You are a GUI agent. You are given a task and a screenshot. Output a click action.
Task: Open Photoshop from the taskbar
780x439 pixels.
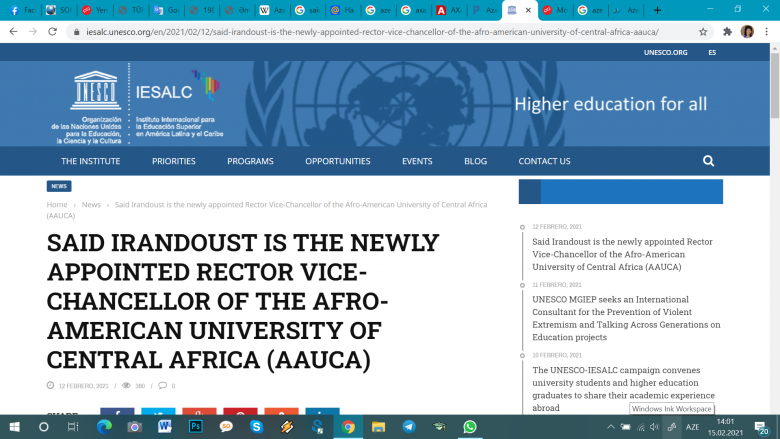(x=195, y=427)
